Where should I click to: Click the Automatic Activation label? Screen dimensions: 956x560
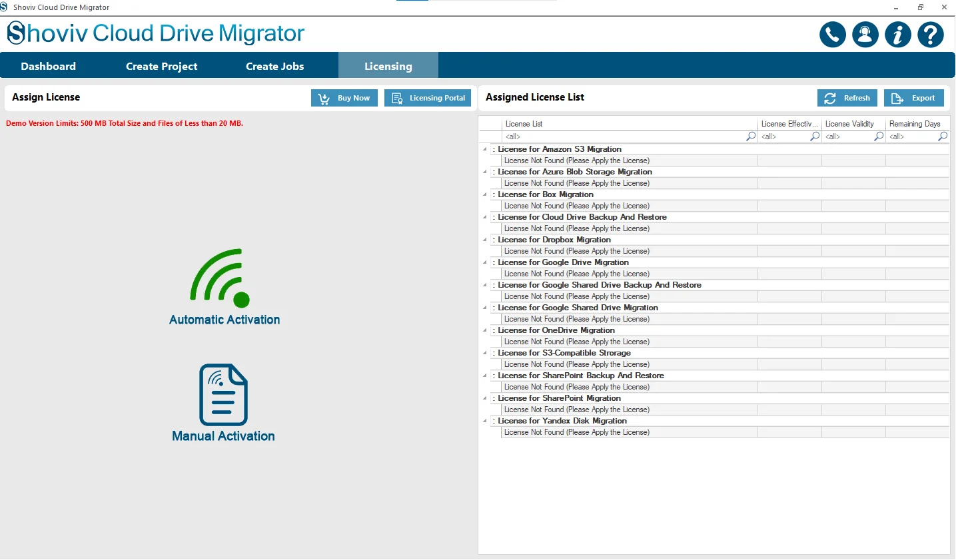[225, 320]
